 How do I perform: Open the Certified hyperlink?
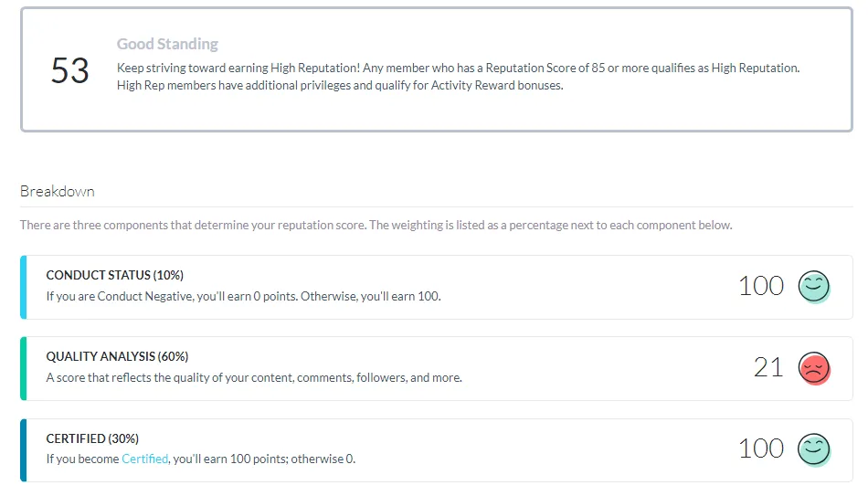144,459
